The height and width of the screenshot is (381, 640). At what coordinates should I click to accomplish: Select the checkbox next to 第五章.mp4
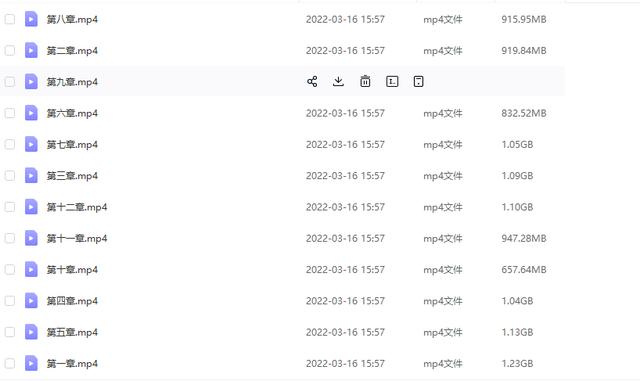tap(10, 332)
